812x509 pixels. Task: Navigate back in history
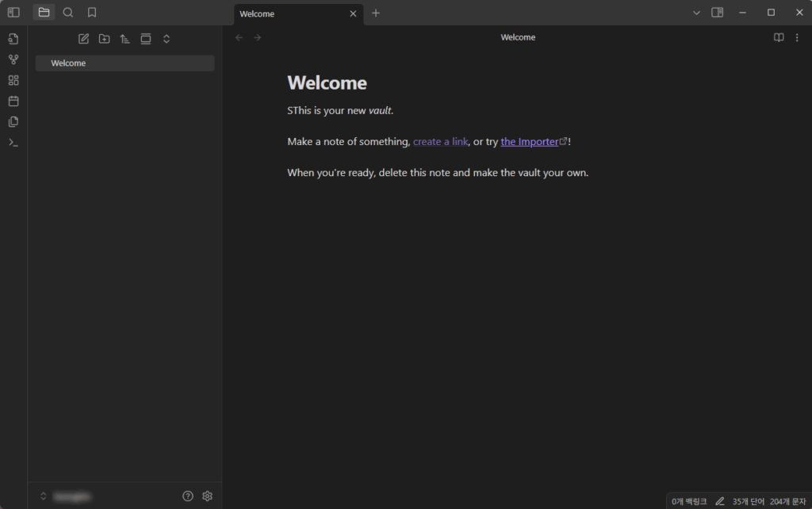(239, 38)
